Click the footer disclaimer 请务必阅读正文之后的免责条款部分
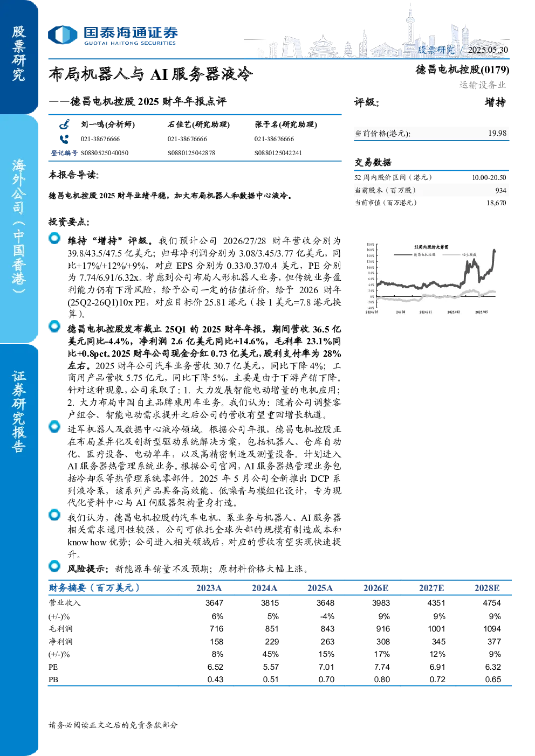This screenshot has height=756, width=535. [x=113, y=725]
